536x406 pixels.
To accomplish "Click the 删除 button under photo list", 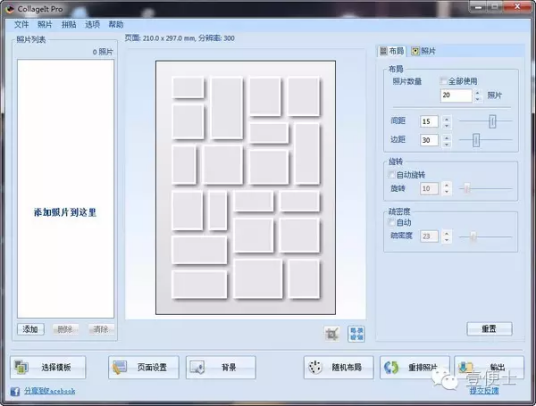I will (65, 329).
